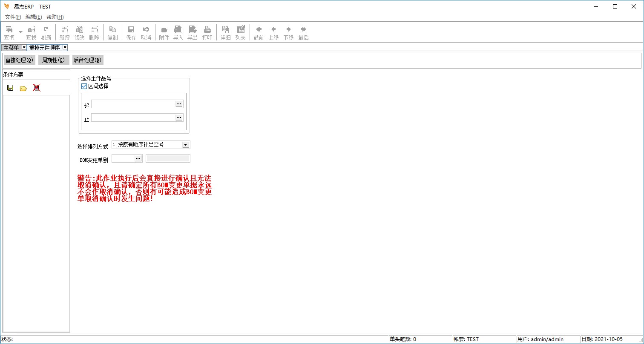
Task: Click the 打印 (Print) toolbar icon
Action: coord(207,33)
